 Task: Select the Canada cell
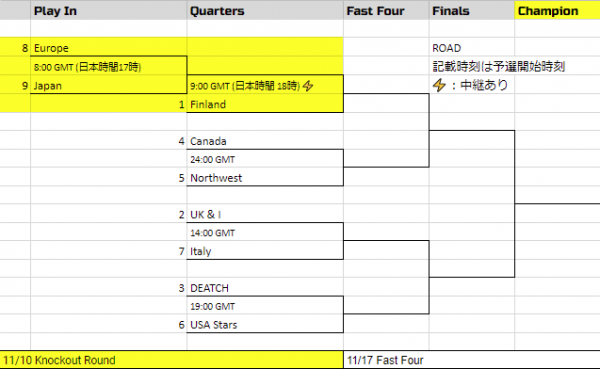pyautogui.click(x=265, y=140)
